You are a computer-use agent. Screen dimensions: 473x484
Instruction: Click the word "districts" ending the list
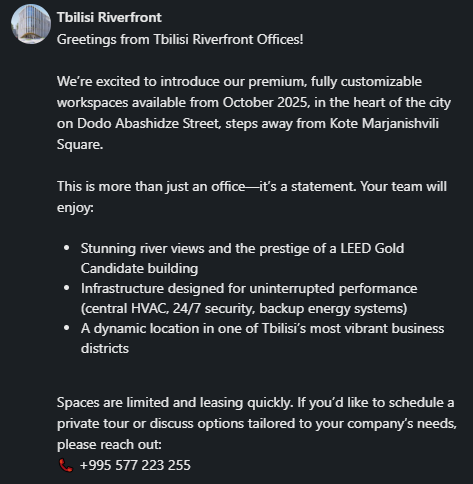coord(105,348)
